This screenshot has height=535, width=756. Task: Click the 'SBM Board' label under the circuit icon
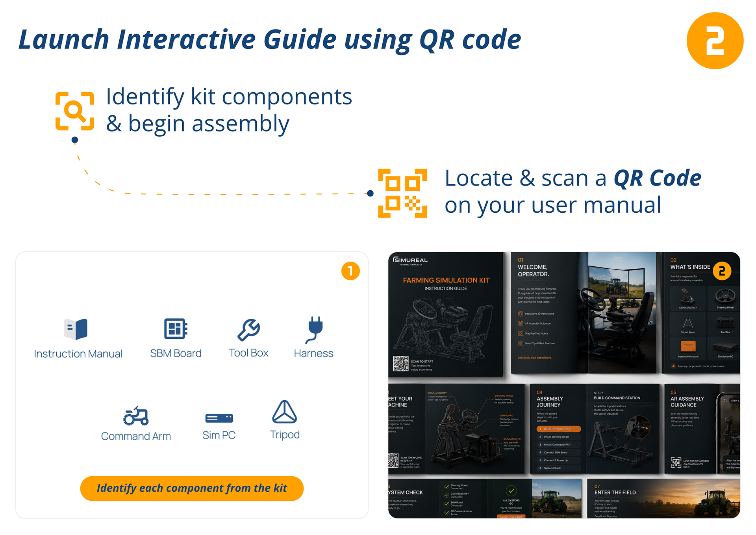click(x=176, y=353)
